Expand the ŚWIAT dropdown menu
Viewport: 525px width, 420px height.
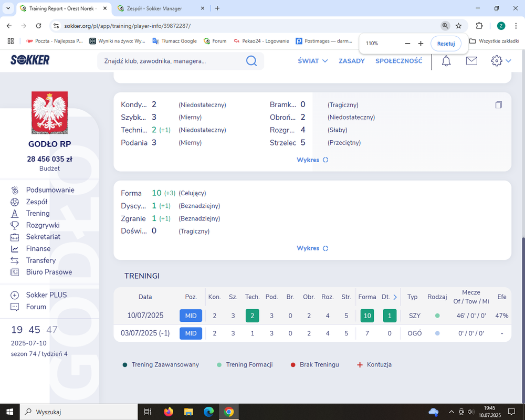(313, 61)
